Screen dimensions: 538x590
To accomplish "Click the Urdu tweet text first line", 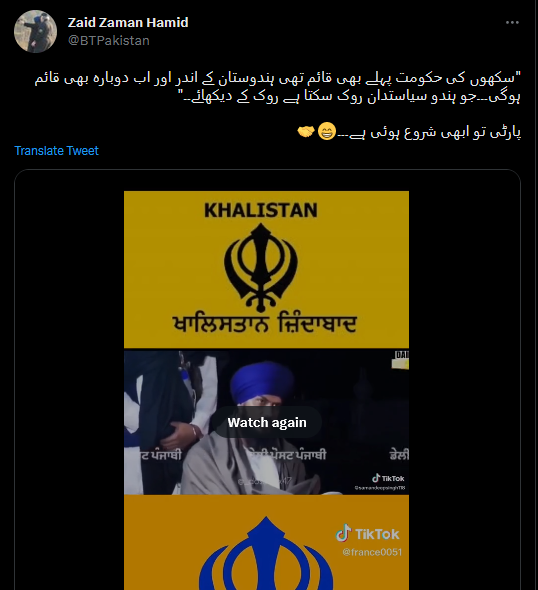I will click(278, 79).
